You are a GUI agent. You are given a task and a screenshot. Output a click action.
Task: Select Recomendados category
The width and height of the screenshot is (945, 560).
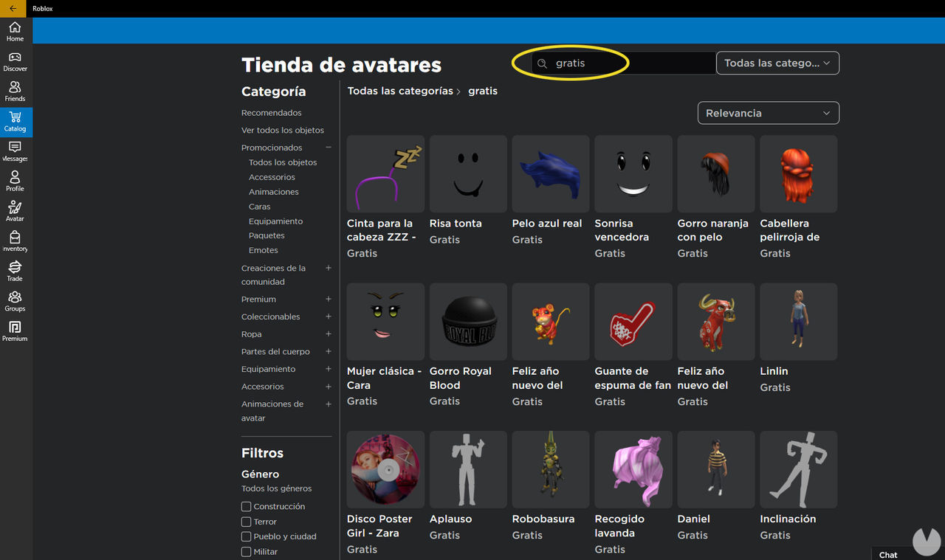pyautogui.click(x=272, y=113)
